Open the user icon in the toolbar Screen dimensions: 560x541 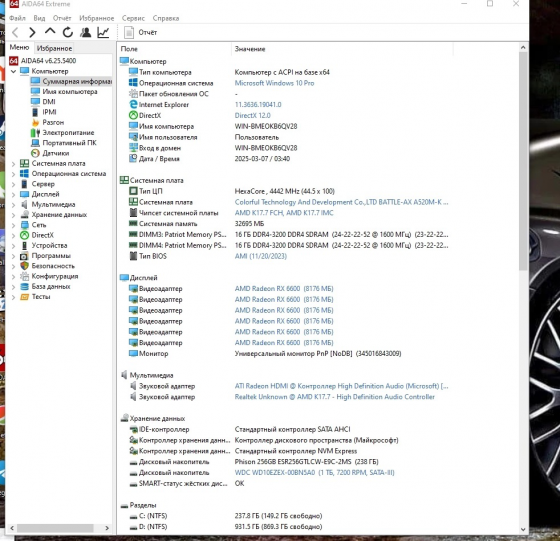tap(85, 32)
